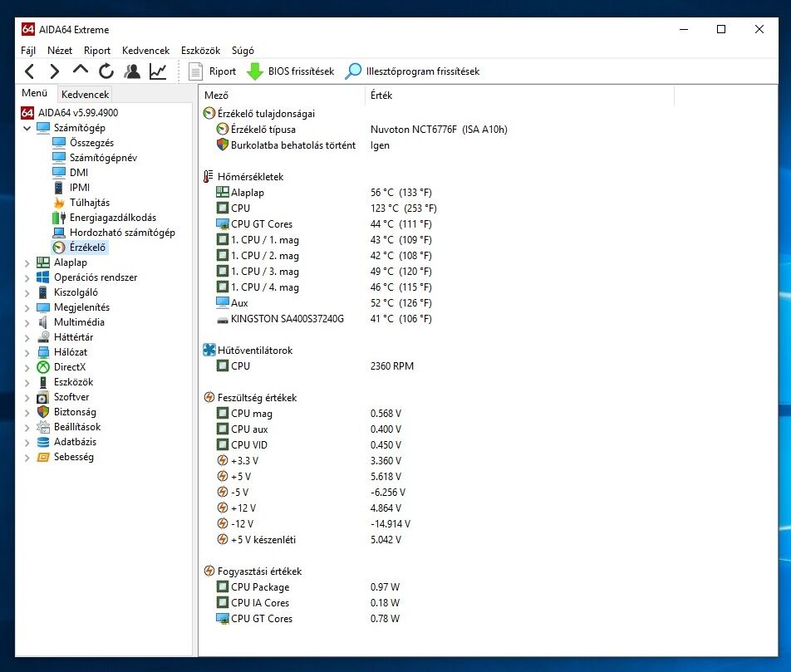Expand the Kiszolgáló tree node
Image resolution: width=791 pixels, height=672 pixels.
27,292
